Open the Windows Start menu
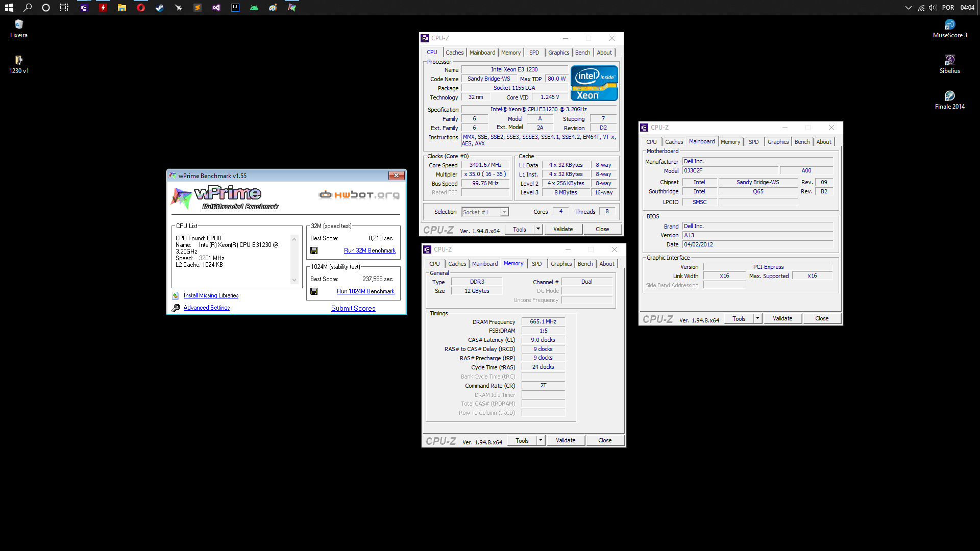The height and width of the screenshot is (551, 980). click(x=9, y=8)
